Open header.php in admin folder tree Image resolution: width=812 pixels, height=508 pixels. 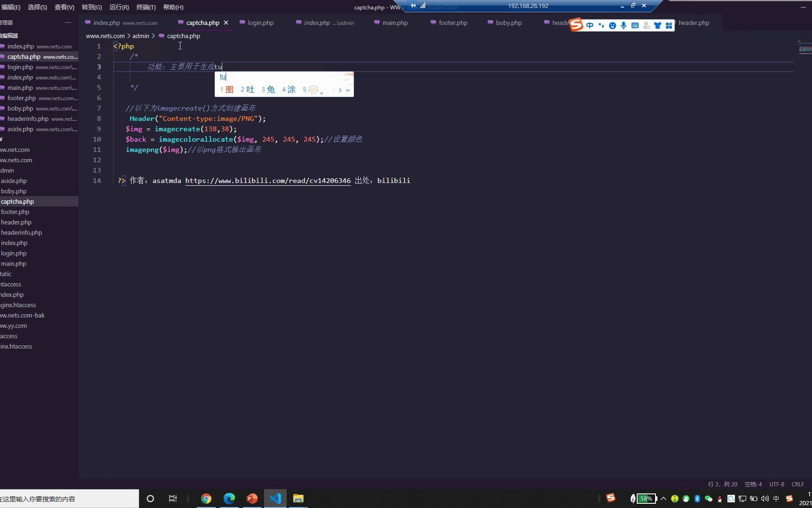(x=39, y=222)
